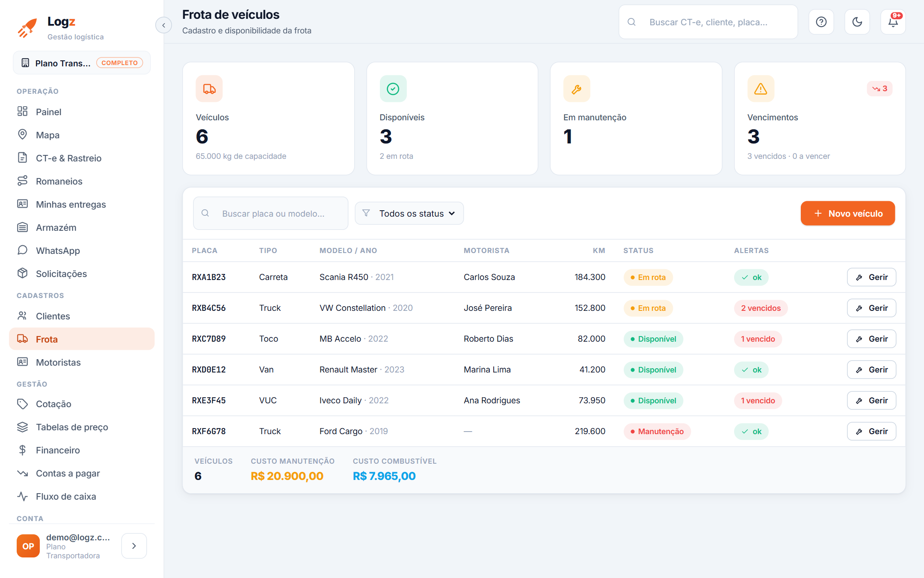Click Gerir for vehicle RXA1B23
924x578 pixels.
pos(871,277)
